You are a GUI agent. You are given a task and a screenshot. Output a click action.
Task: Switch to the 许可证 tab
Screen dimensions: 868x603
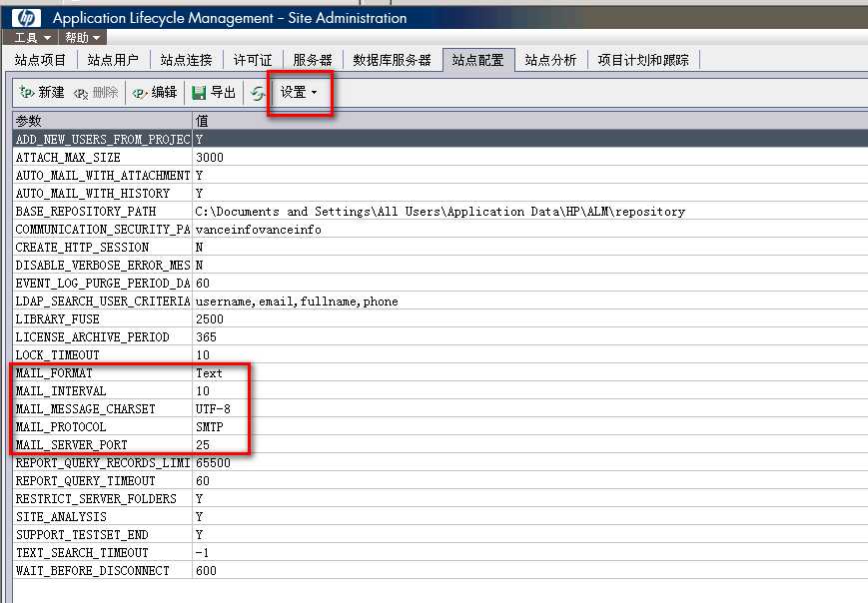[x=253, y=60]
